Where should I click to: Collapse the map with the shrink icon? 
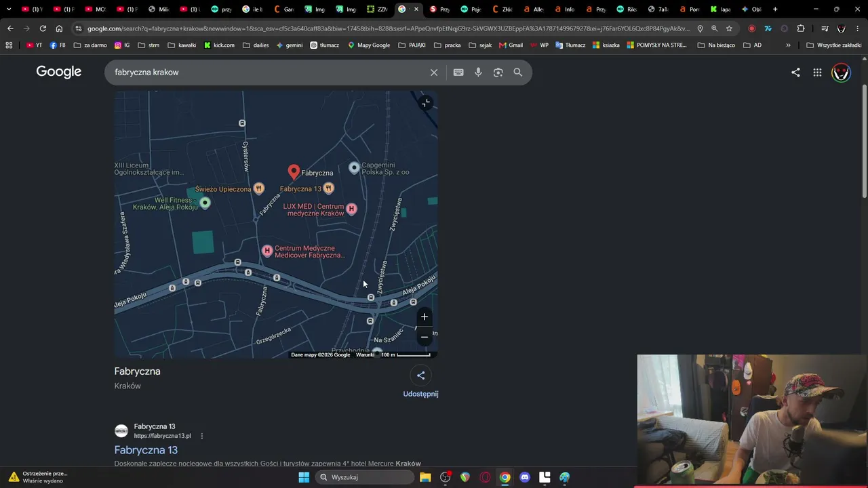point(425,103)
